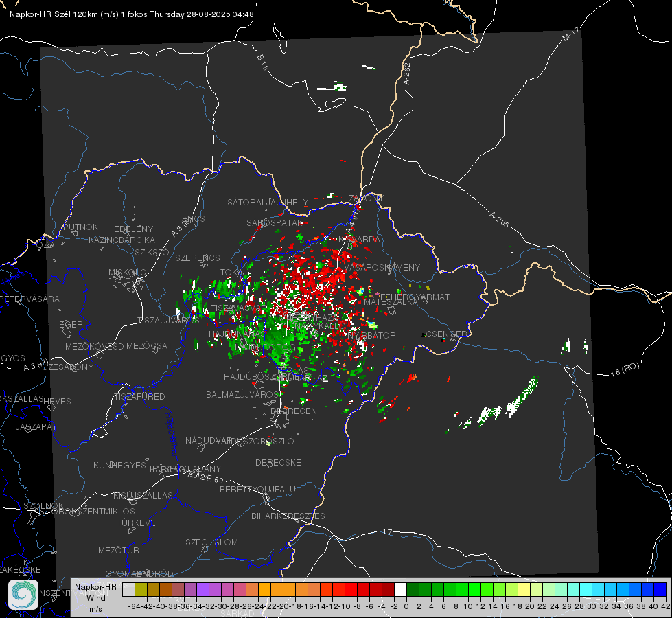The width and height of the screenshot is (672, 618).
Task: Click the SÁROSPATAK label
Action: point(275,222)
